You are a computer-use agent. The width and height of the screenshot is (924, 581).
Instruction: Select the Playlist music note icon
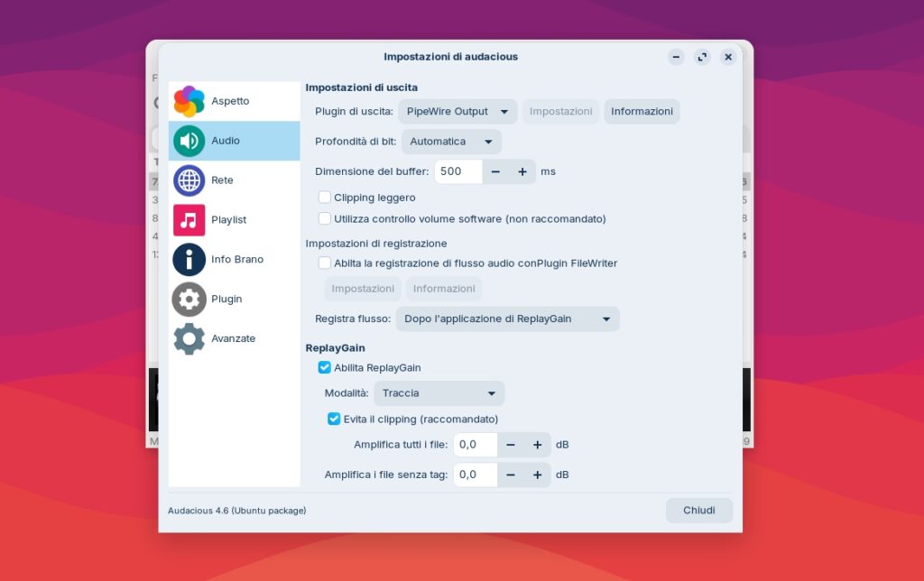pyautogui.click(x=189, y=220)
